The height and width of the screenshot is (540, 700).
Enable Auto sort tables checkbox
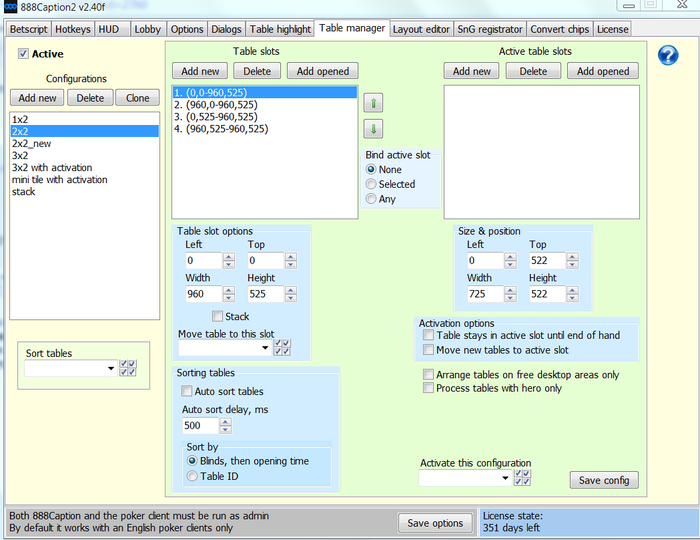point(187,391)
